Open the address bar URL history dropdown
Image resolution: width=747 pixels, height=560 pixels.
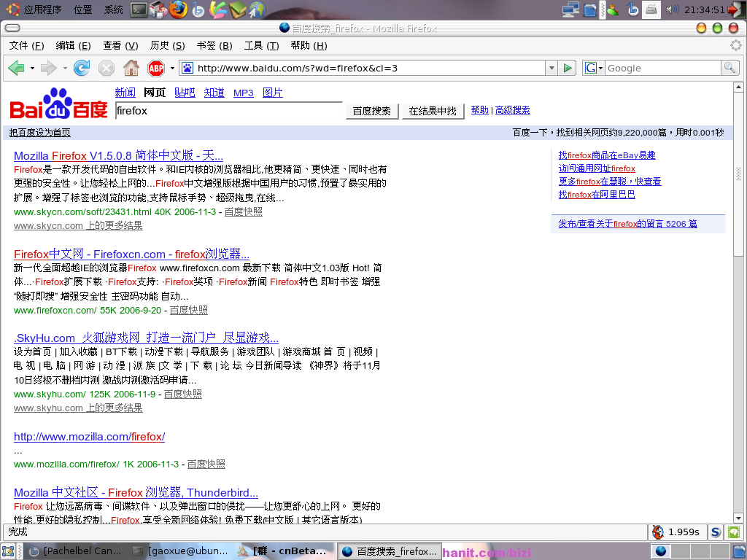551,68
